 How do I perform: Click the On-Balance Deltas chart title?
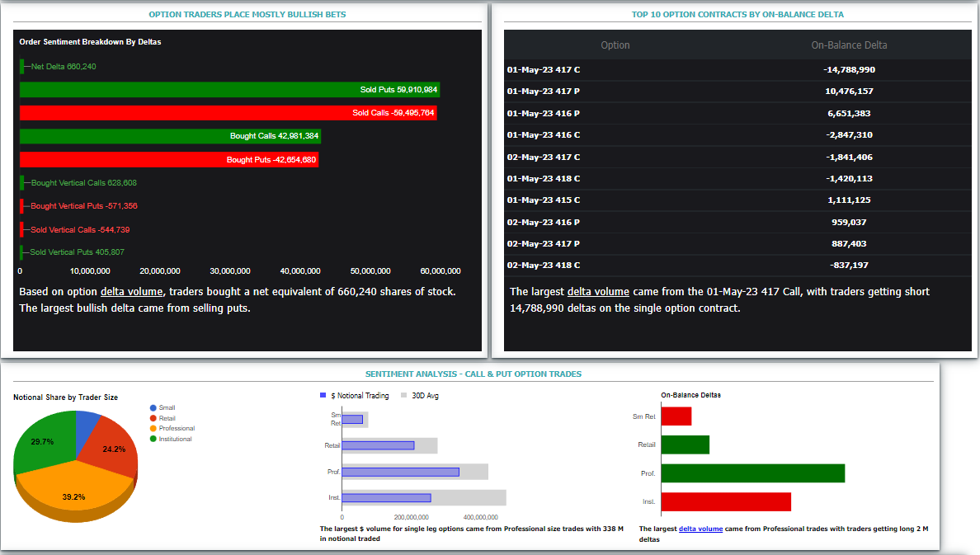click(x=690, y=395)
